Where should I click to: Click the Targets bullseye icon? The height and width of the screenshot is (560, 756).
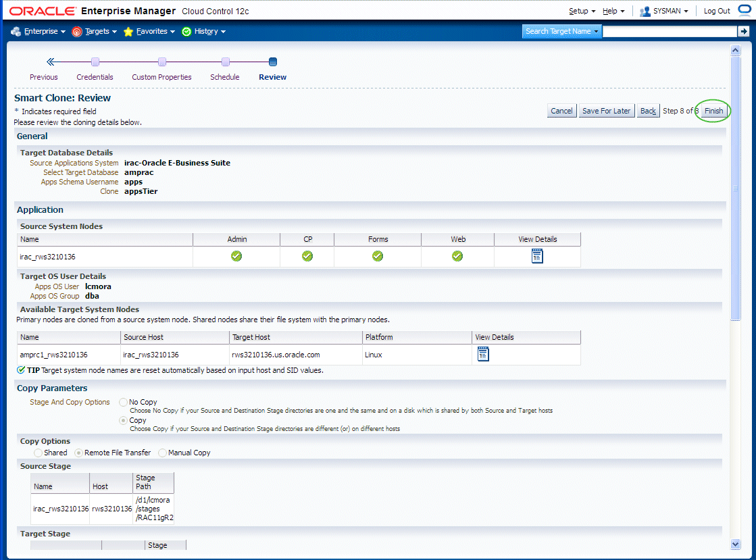point(76,31)
